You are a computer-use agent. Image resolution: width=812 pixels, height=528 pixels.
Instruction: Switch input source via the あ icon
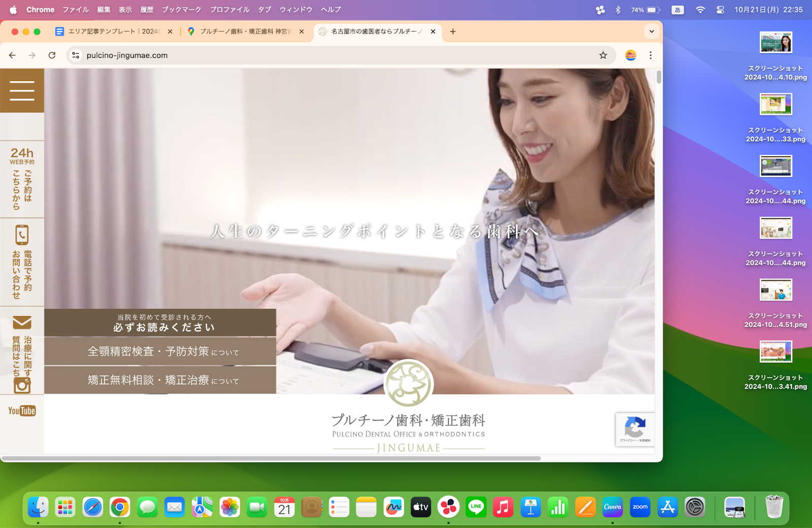678,10
